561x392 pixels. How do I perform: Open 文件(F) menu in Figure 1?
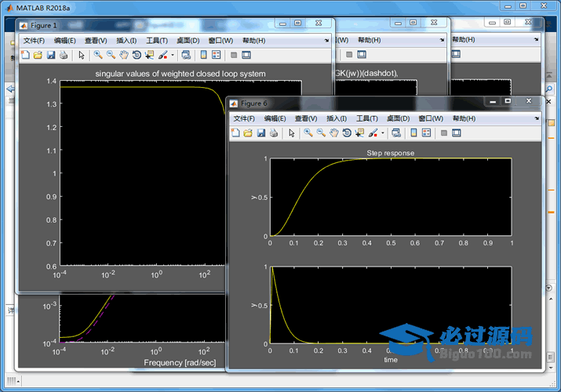point(34,41)
